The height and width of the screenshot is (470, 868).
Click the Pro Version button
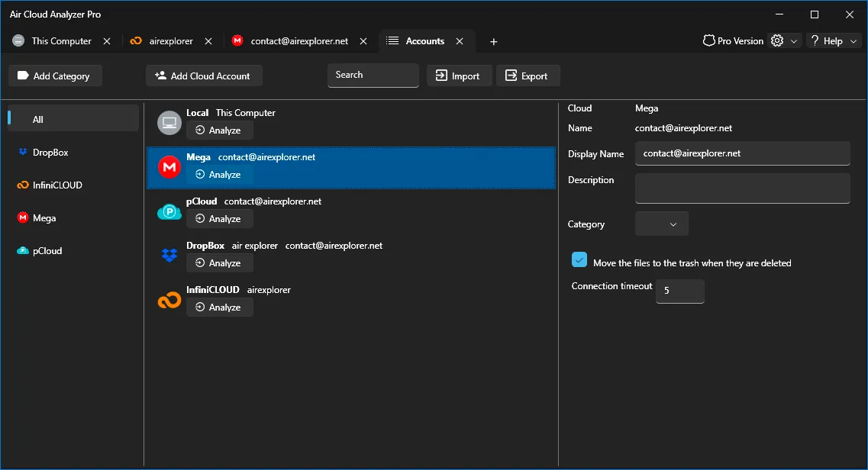[733, 41]
